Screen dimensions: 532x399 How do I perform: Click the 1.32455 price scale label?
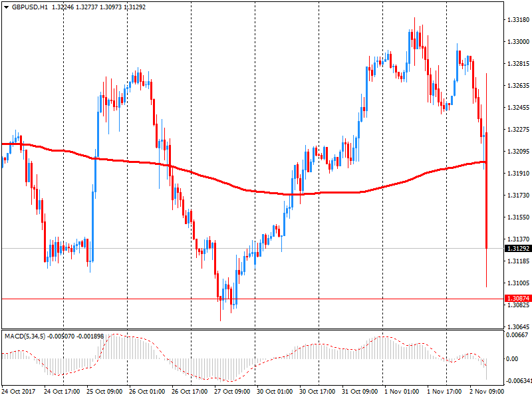point(518,107)
